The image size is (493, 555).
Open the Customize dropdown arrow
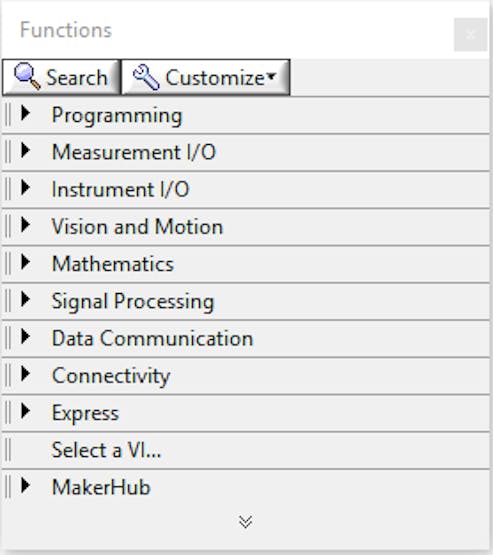click(x=271, y=76)
